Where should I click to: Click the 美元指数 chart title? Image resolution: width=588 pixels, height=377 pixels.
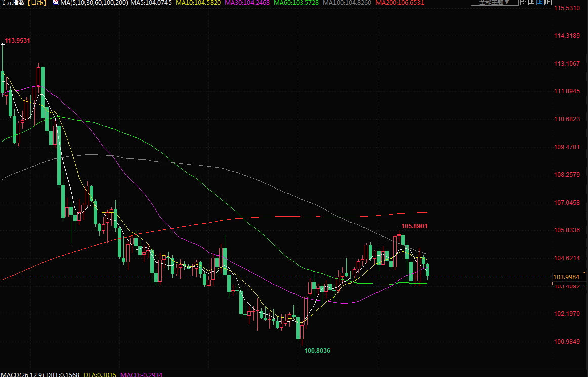12,3
